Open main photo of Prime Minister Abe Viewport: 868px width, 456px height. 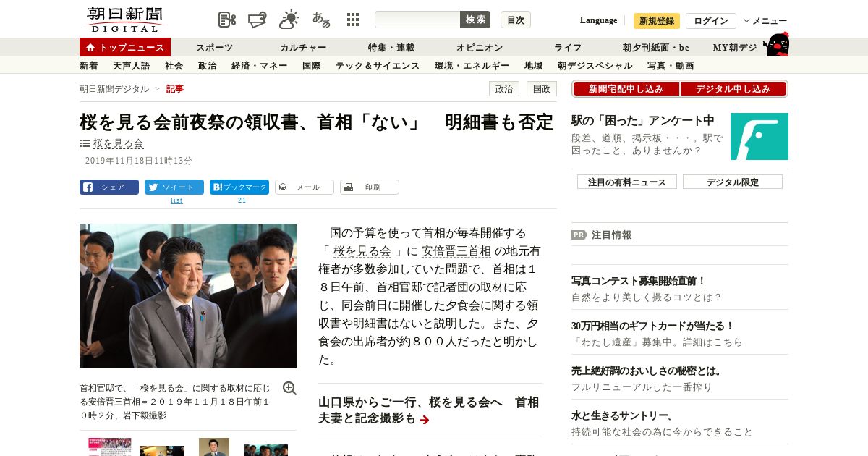click(x=188, y=295)
